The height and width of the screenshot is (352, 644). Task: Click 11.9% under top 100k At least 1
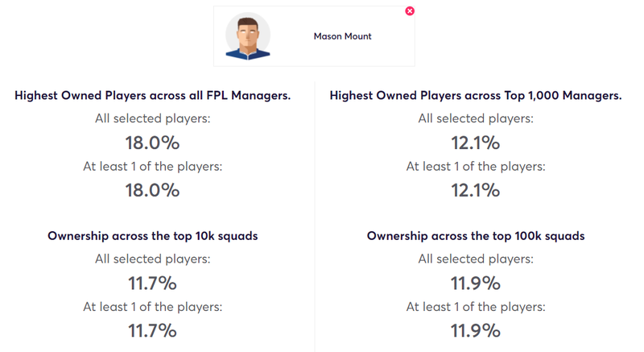point(476,330)
